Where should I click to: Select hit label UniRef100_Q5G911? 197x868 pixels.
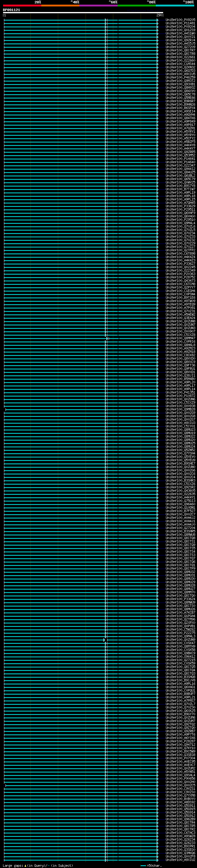[x=180, y=805]
